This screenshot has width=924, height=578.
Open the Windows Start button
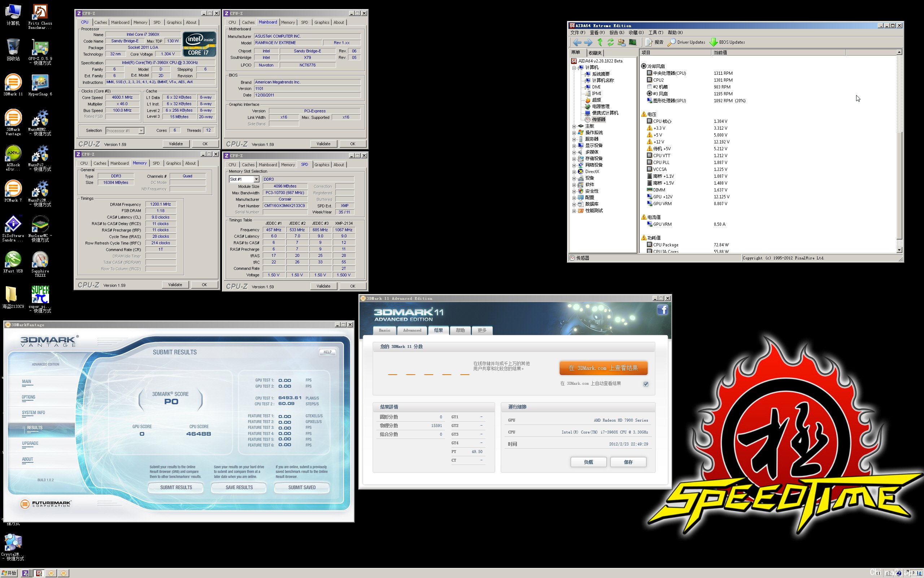click(x=9, y=573)
